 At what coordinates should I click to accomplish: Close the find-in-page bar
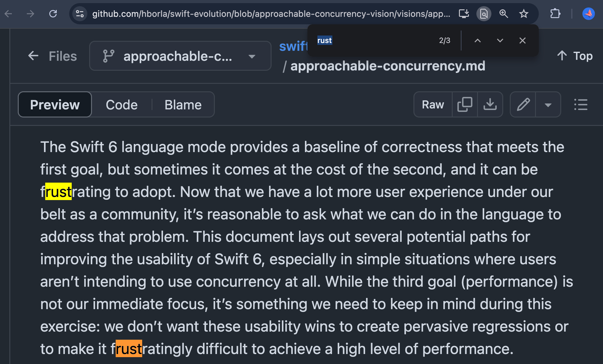pos(523,41)
